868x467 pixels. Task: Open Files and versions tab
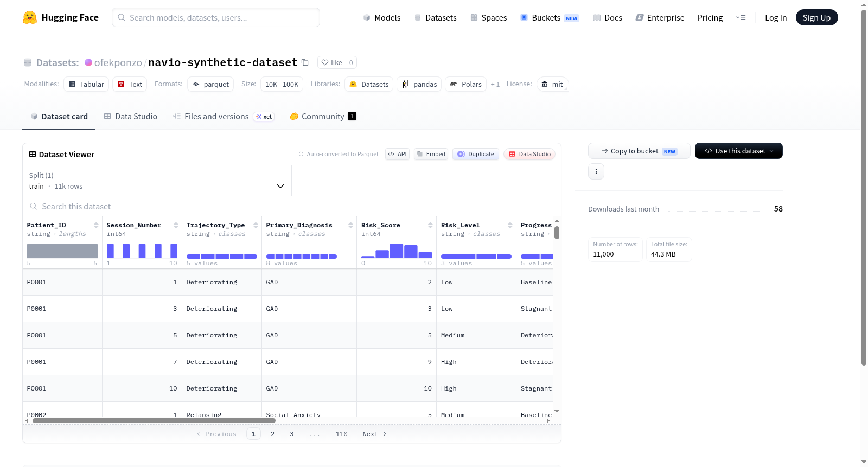(223, 117)
